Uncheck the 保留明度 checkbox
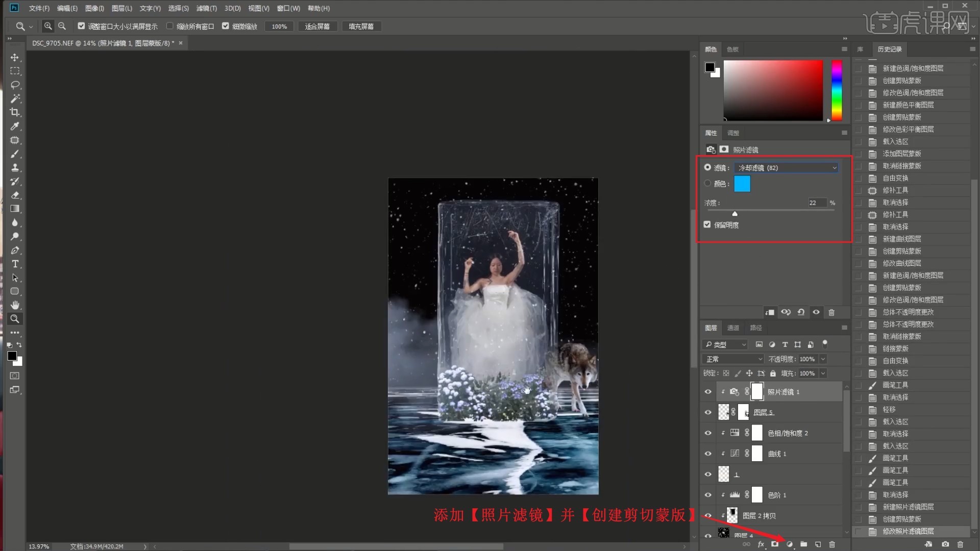This screenshot has width=980, height=551. (x=707, y=224)
